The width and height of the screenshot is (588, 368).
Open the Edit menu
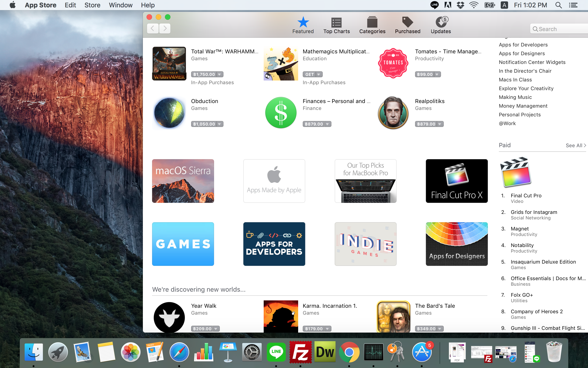click(70, 5)
